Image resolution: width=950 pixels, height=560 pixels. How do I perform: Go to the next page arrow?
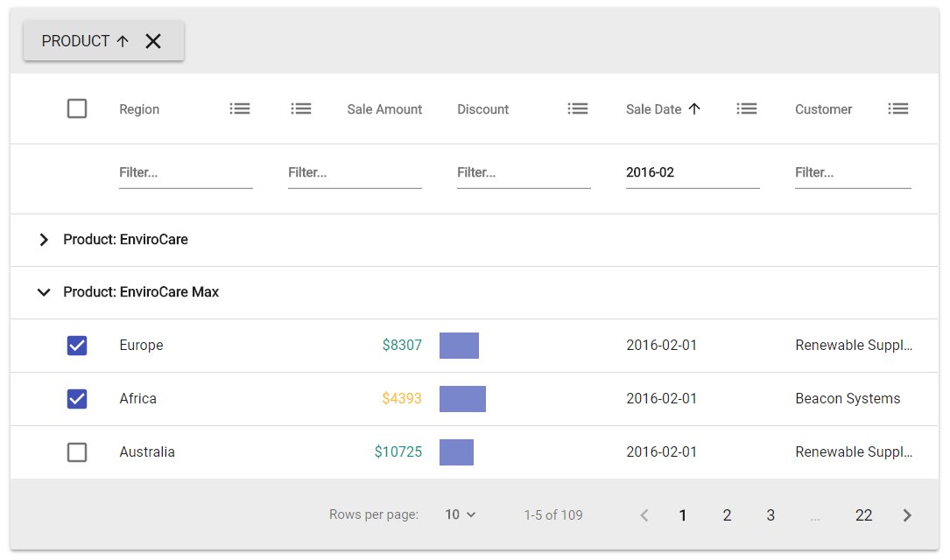click(907, 515)
